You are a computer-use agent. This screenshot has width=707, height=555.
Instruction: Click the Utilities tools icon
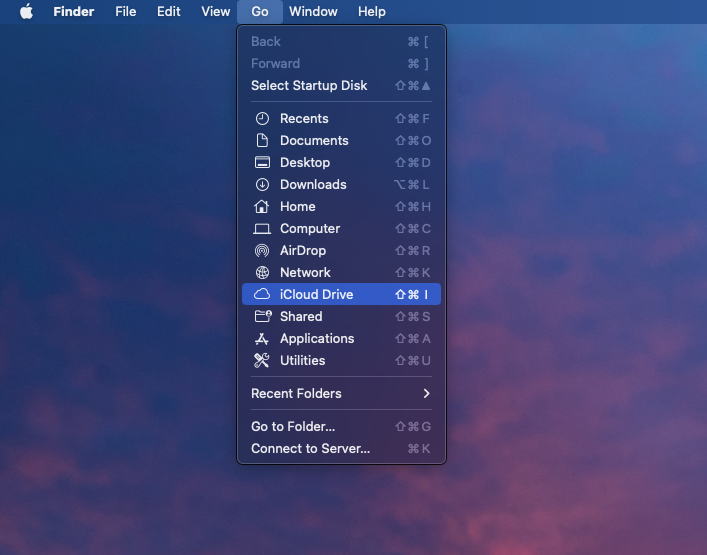tap(262, 360)
